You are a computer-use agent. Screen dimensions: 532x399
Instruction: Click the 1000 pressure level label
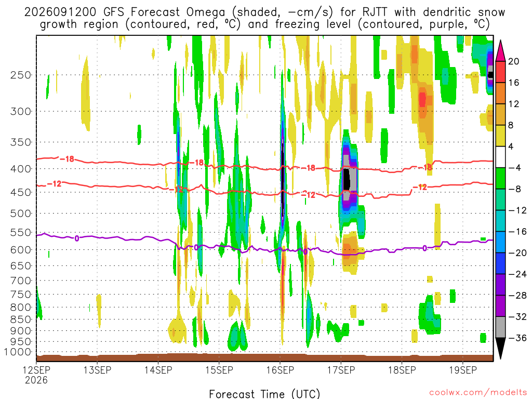pos(18,352)
